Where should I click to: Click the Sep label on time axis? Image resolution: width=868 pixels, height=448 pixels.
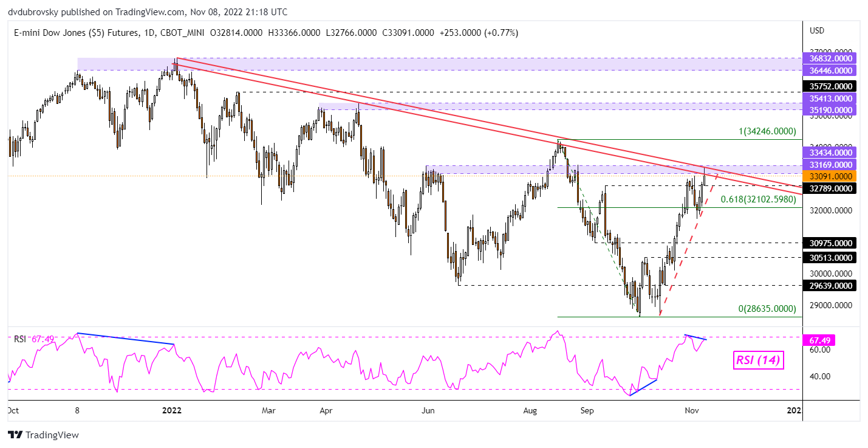[x=586, y=410]
